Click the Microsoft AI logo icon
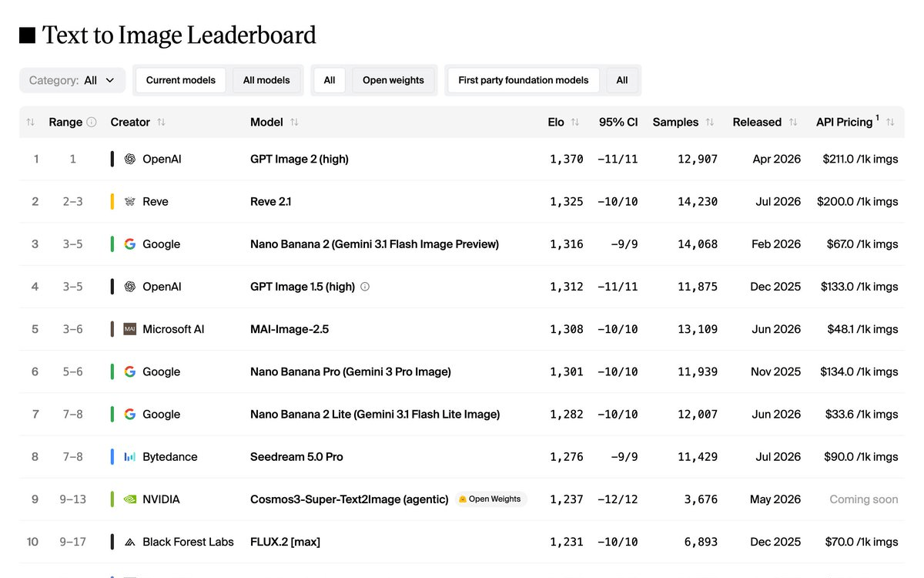Image resolution: width=924 pixels, height=578 pixels. click(x=129, y=329)
